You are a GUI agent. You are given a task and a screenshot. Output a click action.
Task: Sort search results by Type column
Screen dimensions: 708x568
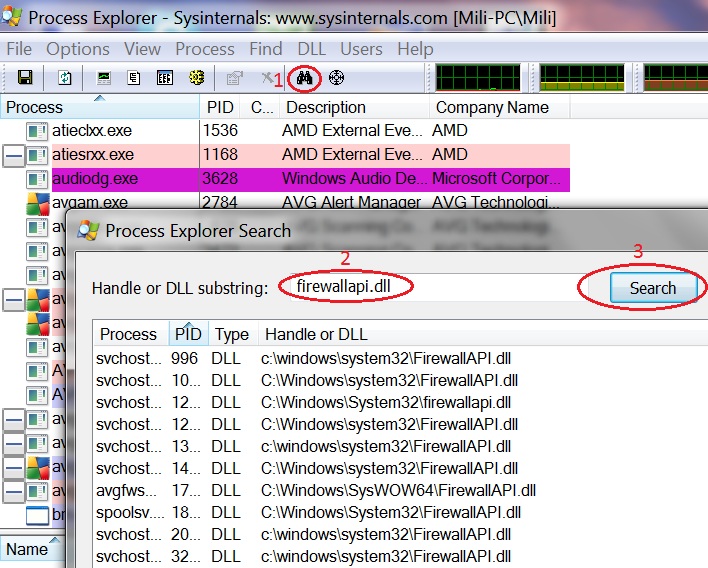pyautogui.click(x=233, y=334)
